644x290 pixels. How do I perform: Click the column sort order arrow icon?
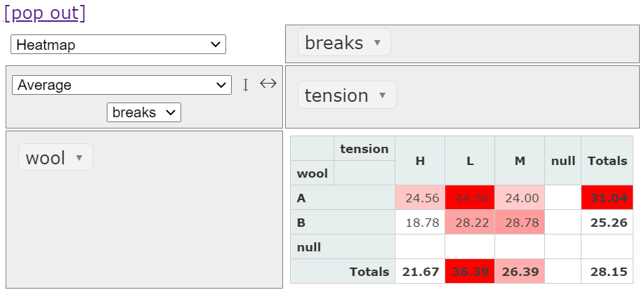[x=268, y=84]
